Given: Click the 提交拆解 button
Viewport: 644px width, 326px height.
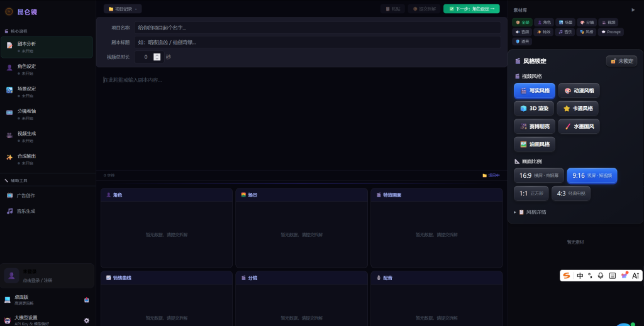Looking at the screenshot, I should point(425,9).
